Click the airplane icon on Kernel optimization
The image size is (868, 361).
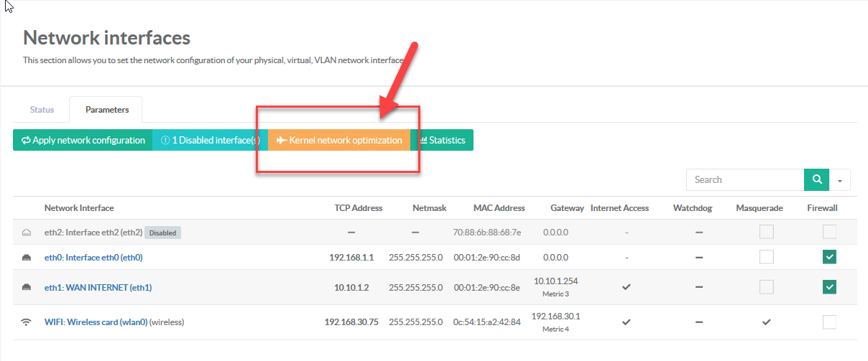281,141
